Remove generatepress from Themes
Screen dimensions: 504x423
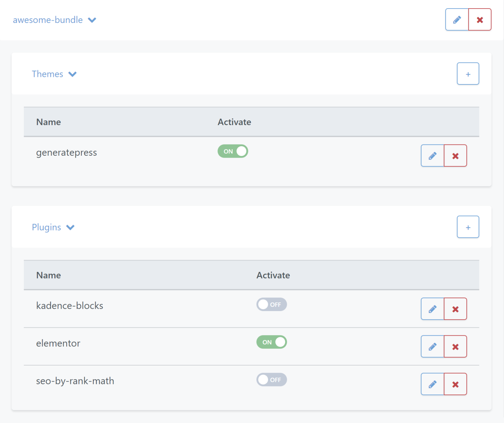click(455, 155)
